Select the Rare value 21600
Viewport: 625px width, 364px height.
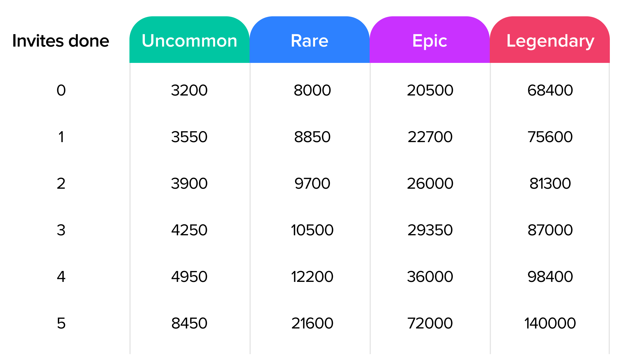pos(312,323)
